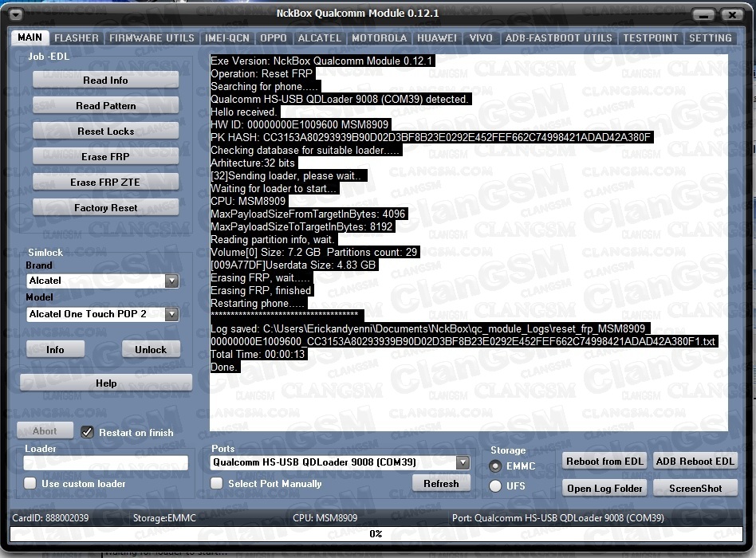The image size is (756, 558).
Task: Toggle Restart on finish checkbox
Action: (87, 432)
